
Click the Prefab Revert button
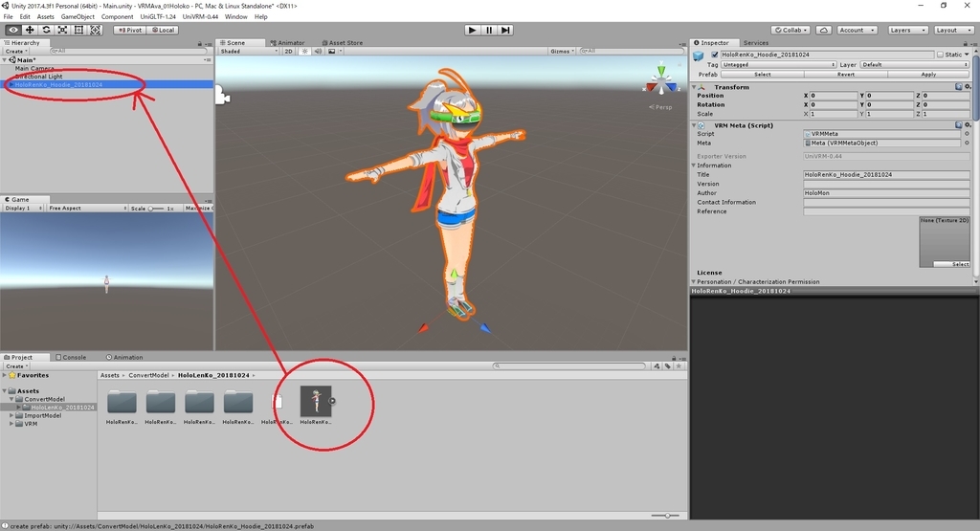pyautogui.click(x=845, y=75)
